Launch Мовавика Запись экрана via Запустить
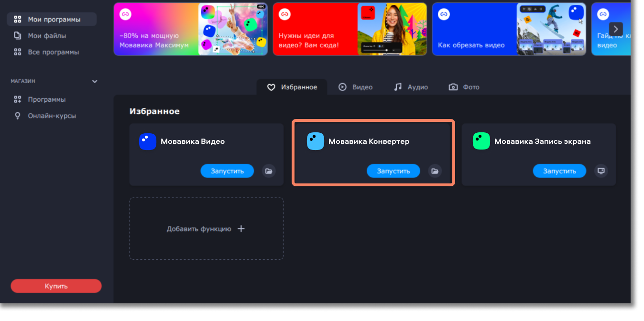 [559, 171]
